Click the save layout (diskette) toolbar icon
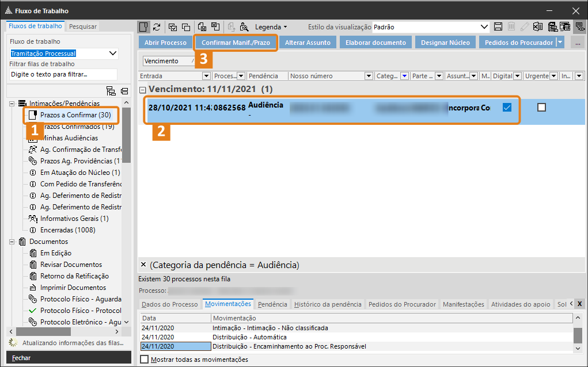The width and height of the screenshot is (588, 367). pyautogui.click(x=498, y=27)
